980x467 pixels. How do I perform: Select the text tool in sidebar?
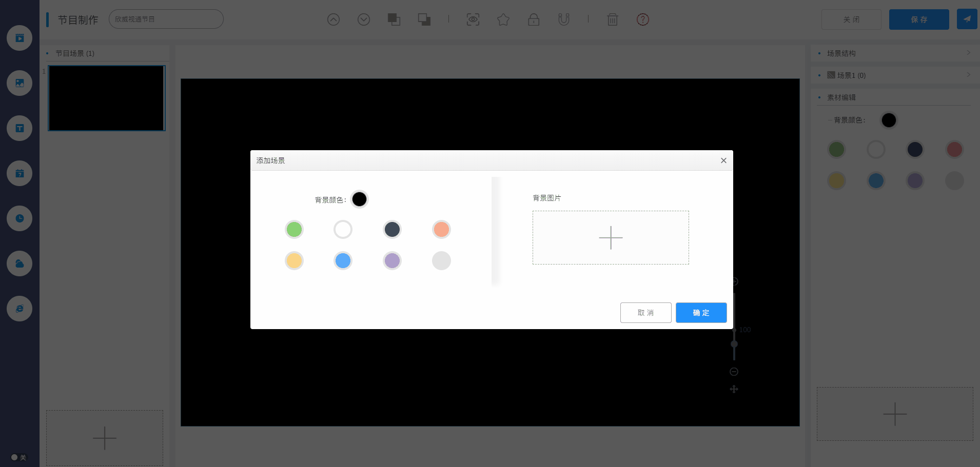pyautogui.click(x=19, y=128)
